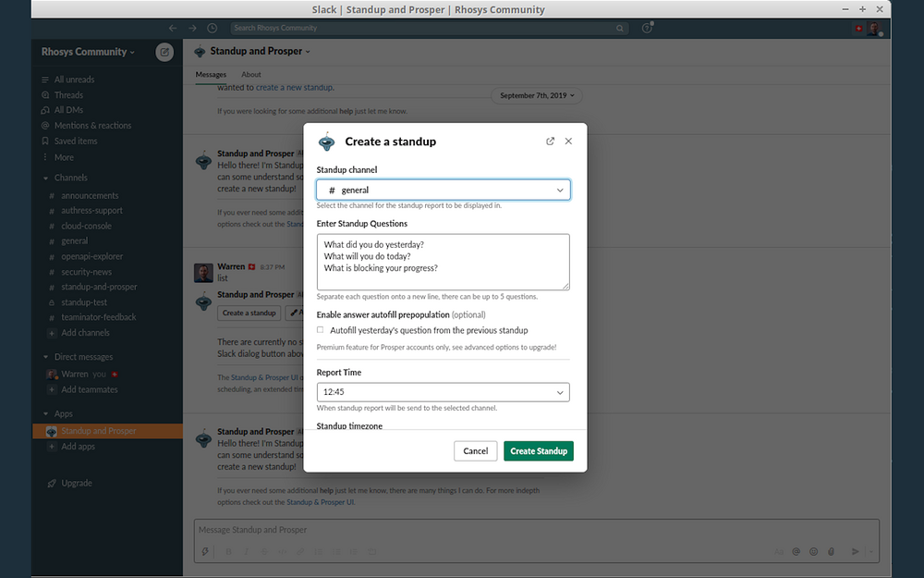
Task: Open the send options dropdown arrow
Action: [x=871, y=552]
